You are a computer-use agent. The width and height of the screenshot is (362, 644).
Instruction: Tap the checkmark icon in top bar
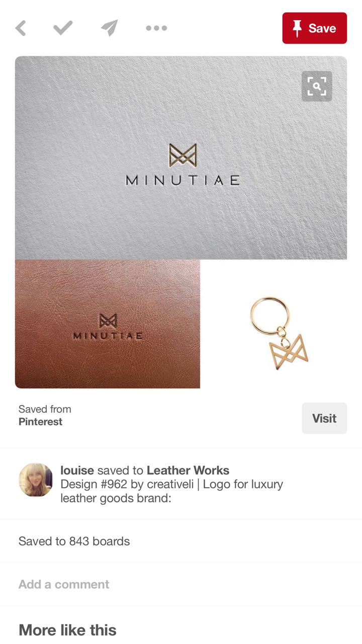pos(63,28)
